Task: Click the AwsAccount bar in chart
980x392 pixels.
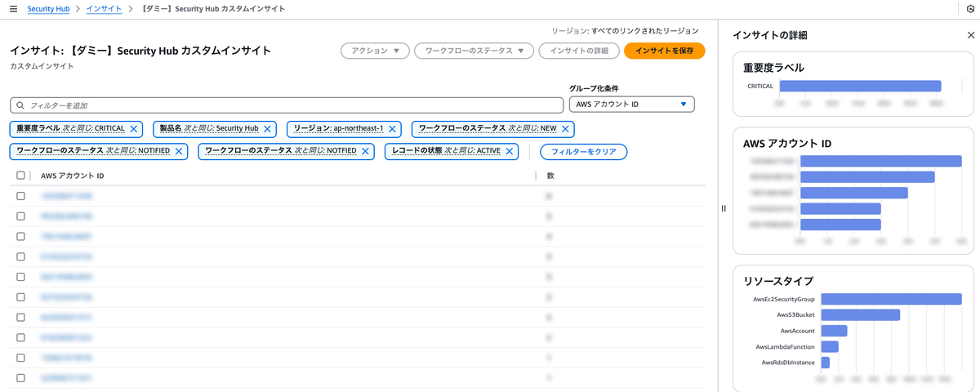Action: [834, 331]
